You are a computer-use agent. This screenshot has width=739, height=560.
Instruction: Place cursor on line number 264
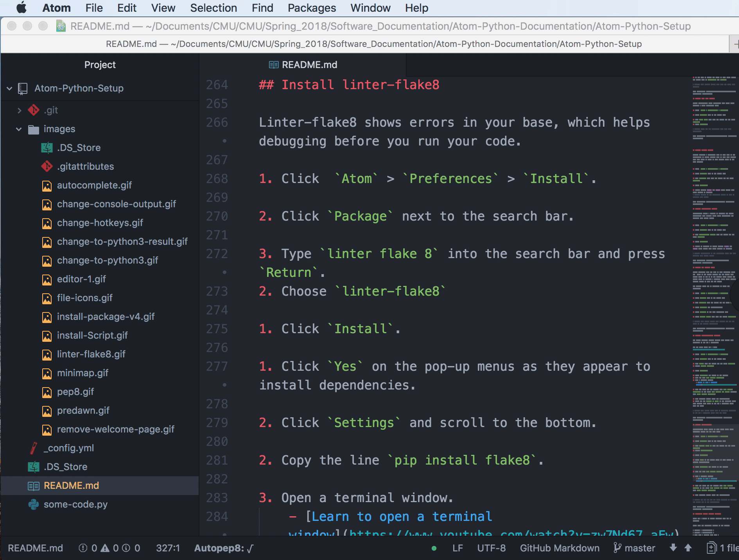pos(217,85)
